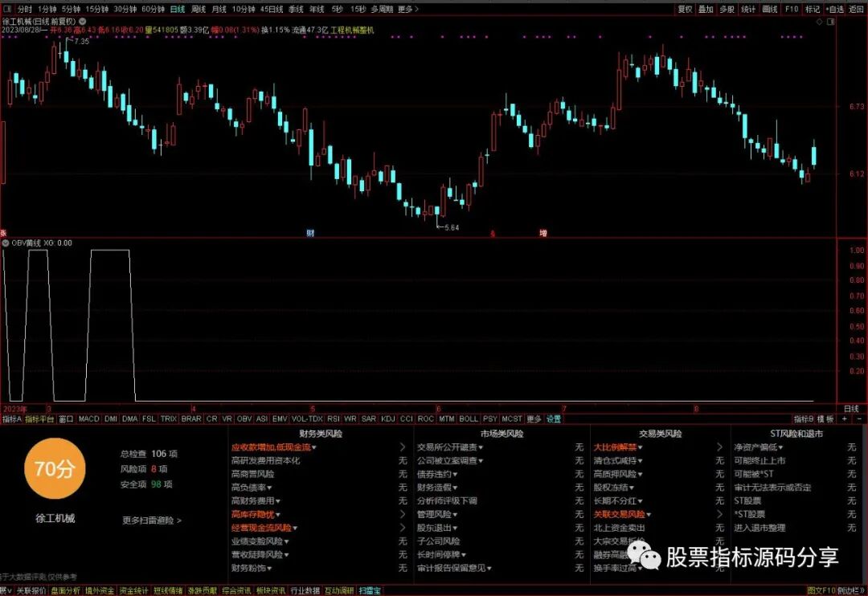
Task: Click the 工程机械整机 sector link
Action: tap(352, 31)
